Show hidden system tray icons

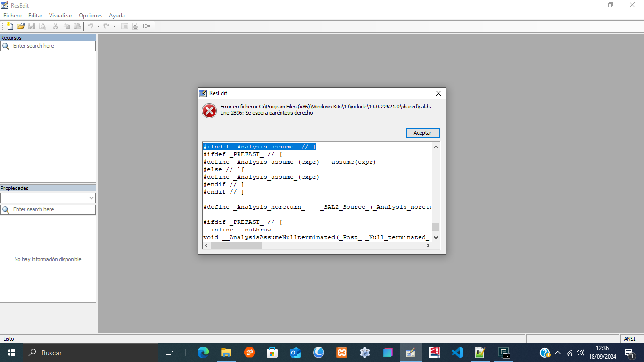click(x=558, y=353)
